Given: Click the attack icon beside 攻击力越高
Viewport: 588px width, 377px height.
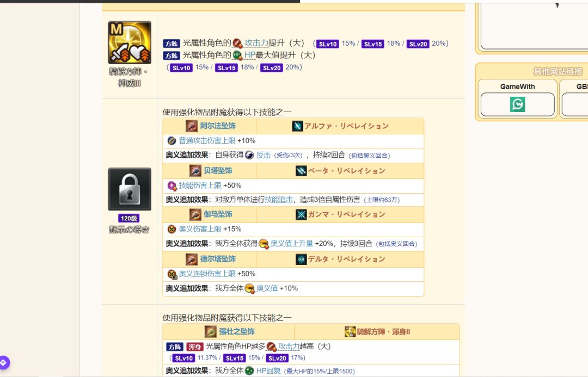Looking at the screenshot, I should 272,347.
